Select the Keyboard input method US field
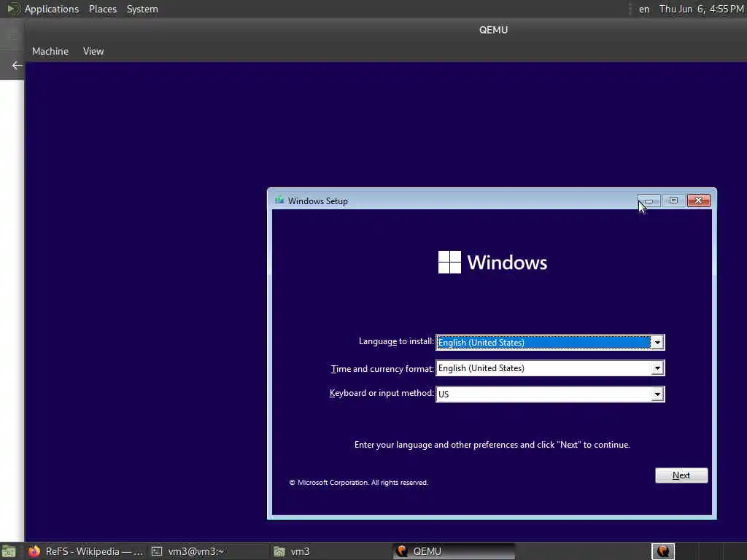747x560 pixels. click(x=550, y=394)
